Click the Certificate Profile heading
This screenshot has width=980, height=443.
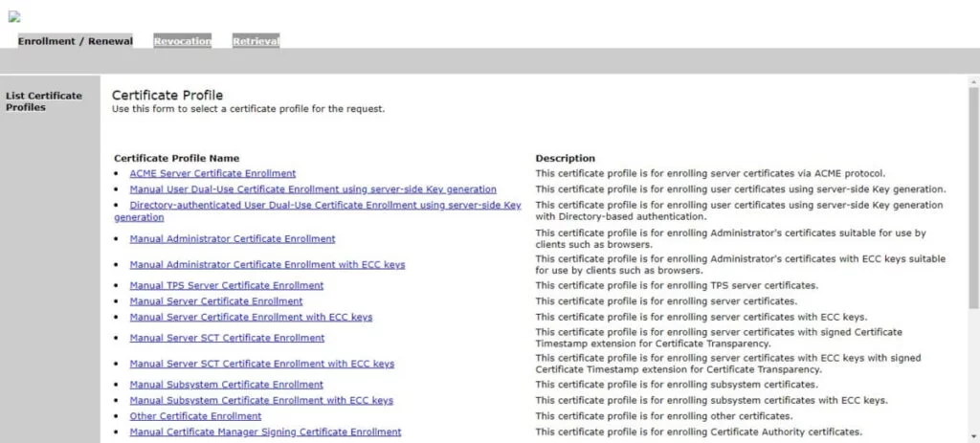(x=167, y=96)
